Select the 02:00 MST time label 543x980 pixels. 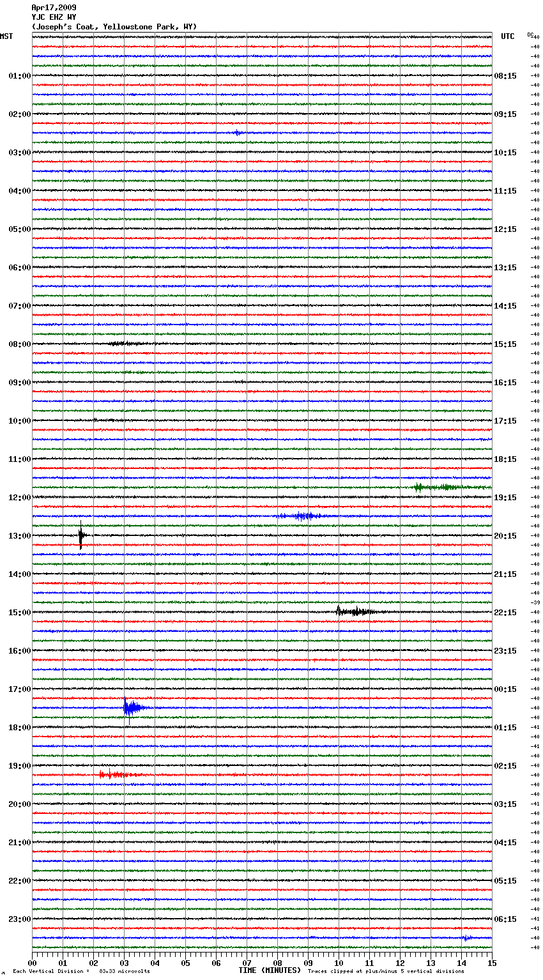[20, 114]
